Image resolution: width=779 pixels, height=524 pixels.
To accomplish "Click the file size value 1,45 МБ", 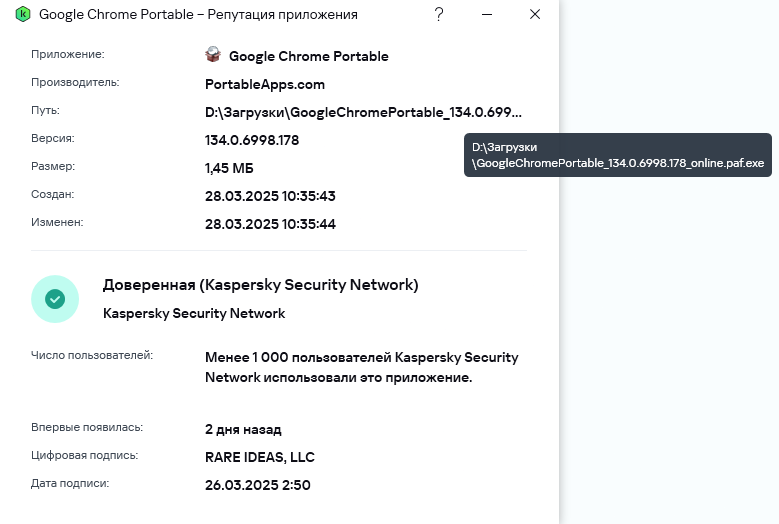I will pyautogui.click(x=229, y=168).
